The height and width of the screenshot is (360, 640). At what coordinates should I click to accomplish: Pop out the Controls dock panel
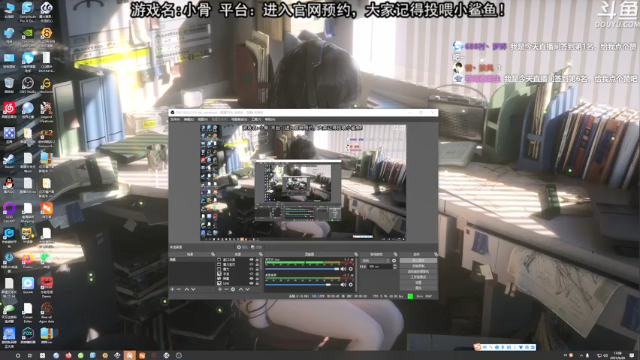pos(436,254)
